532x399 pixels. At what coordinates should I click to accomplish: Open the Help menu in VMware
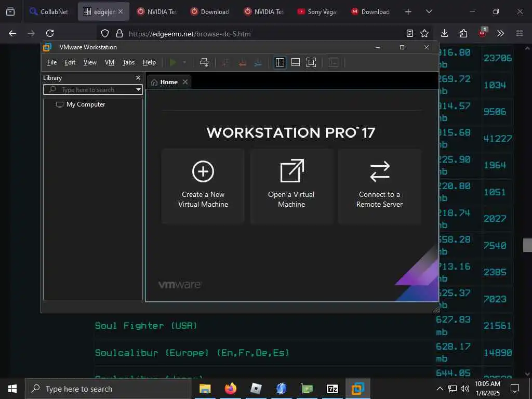point(149,62)
